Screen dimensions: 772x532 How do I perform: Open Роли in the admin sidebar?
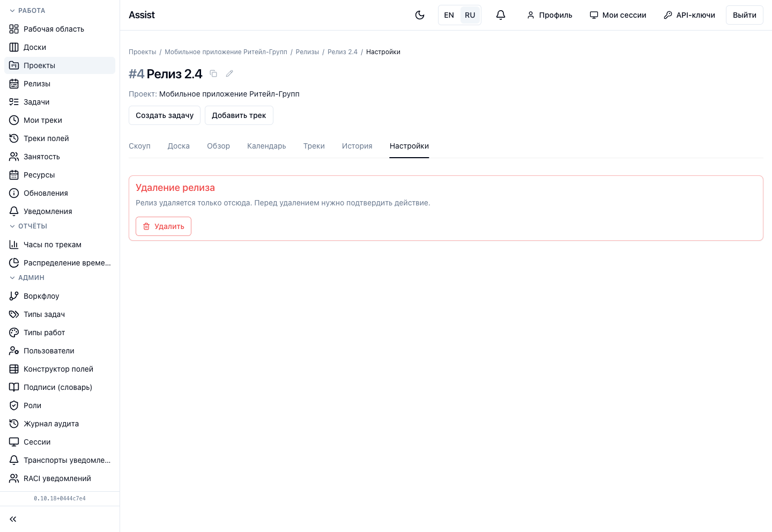pos(60,405)
